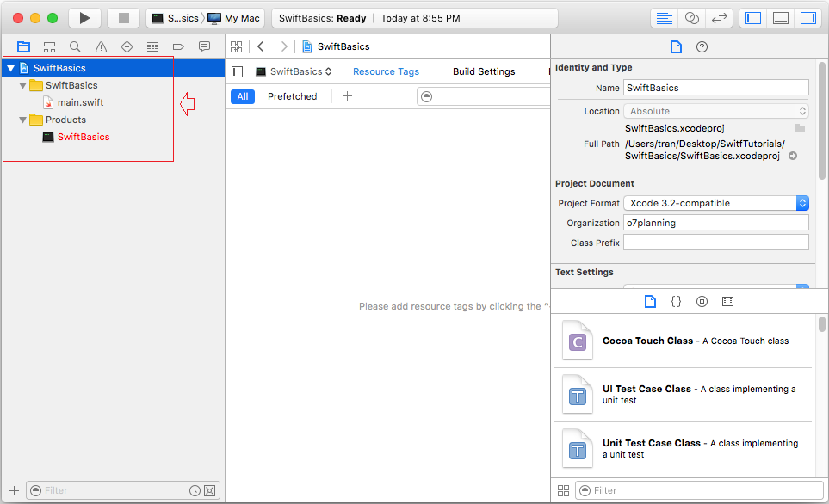829x504 pixels.
Task: Show the File inspector
Action: click(676, 47)
